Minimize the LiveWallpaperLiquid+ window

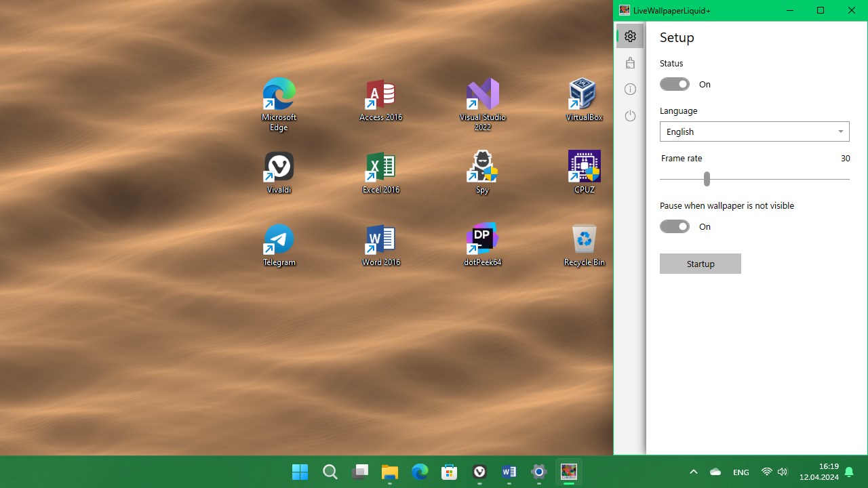(790, 10)
